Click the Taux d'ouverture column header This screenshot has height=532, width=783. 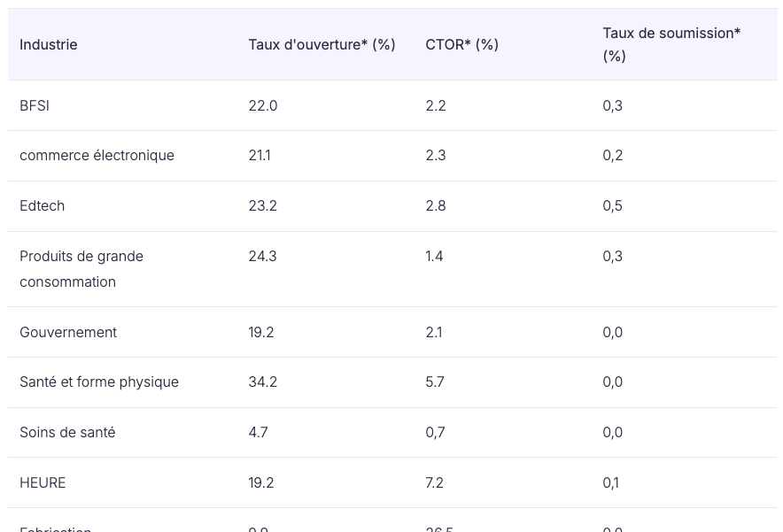[x=322, y=44]
